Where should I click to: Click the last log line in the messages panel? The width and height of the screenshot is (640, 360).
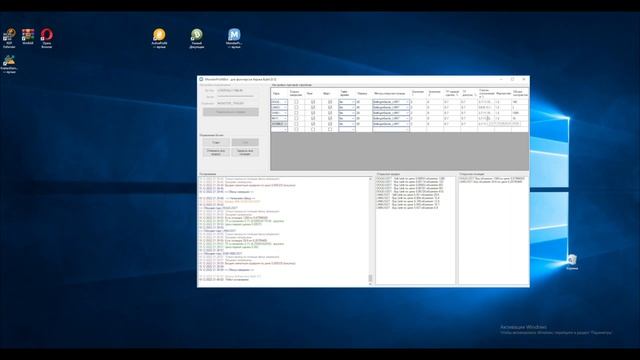tap(224, 280)
